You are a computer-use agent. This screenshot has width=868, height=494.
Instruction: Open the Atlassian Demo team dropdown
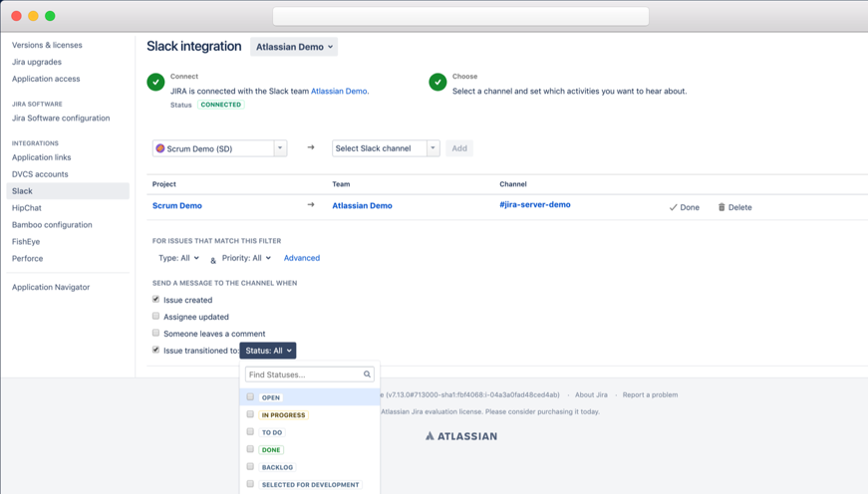(294, 47)
